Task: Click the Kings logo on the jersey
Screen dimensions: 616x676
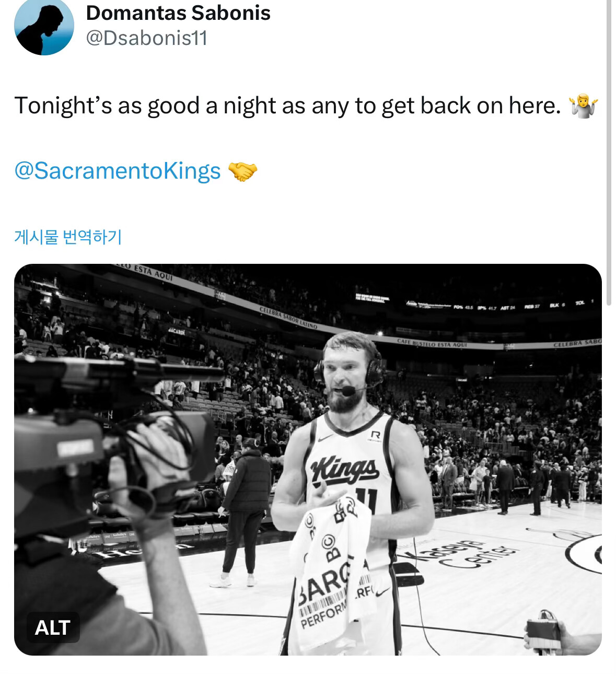Action: click(343, 470)
